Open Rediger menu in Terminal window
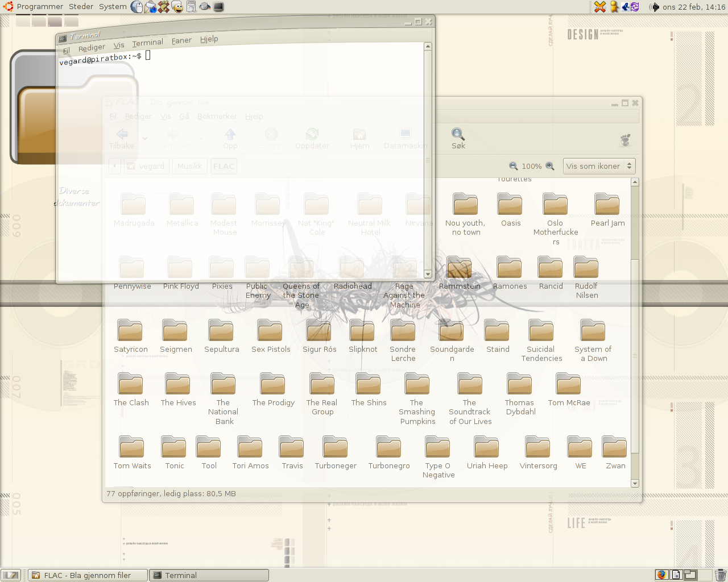Image resolution: width=728 pixels, height=582 pixels. 92,48
